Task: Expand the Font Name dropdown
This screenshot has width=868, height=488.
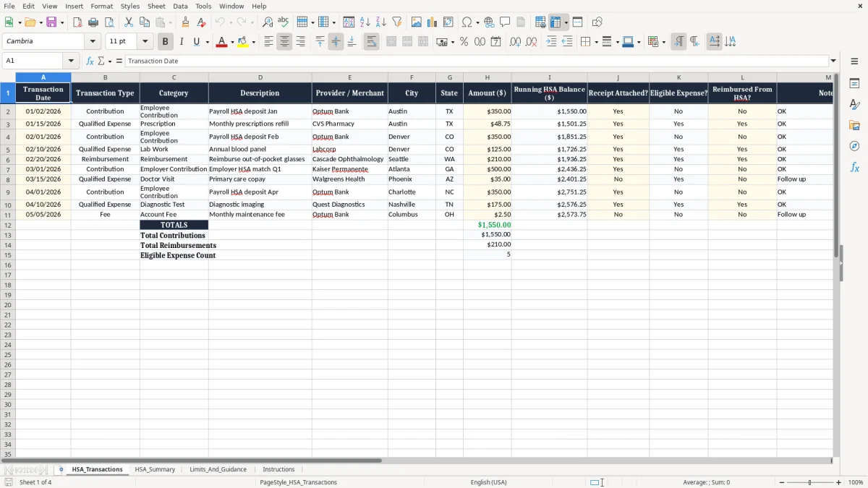Action: 93,42
